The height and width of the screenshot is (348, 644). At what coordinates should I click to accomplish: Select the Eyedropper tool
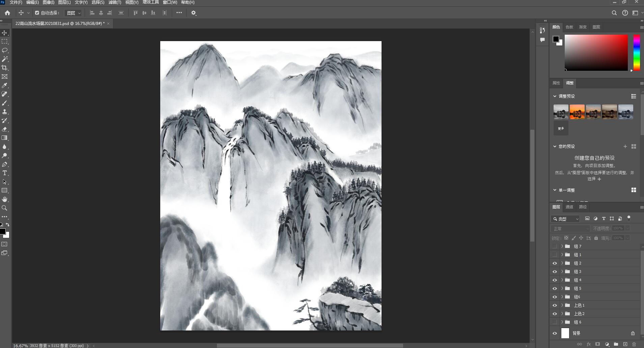tap(4, 85)
